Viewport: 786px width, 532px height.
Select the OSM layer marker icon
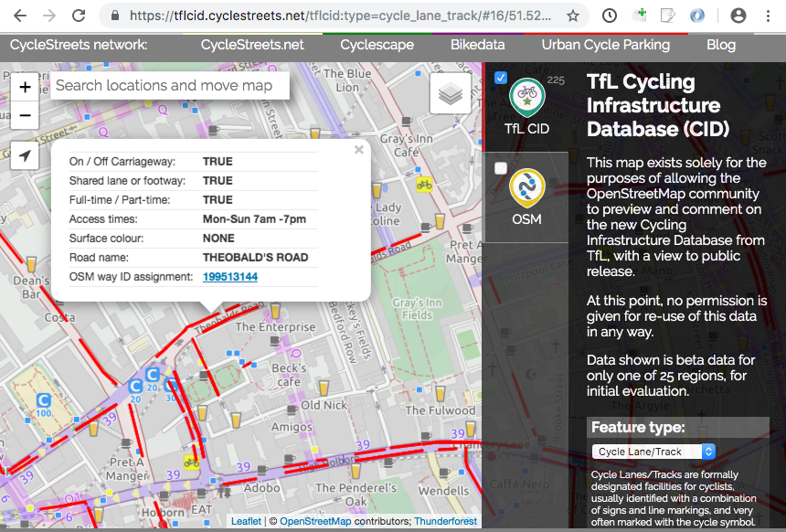click(526, 188)
